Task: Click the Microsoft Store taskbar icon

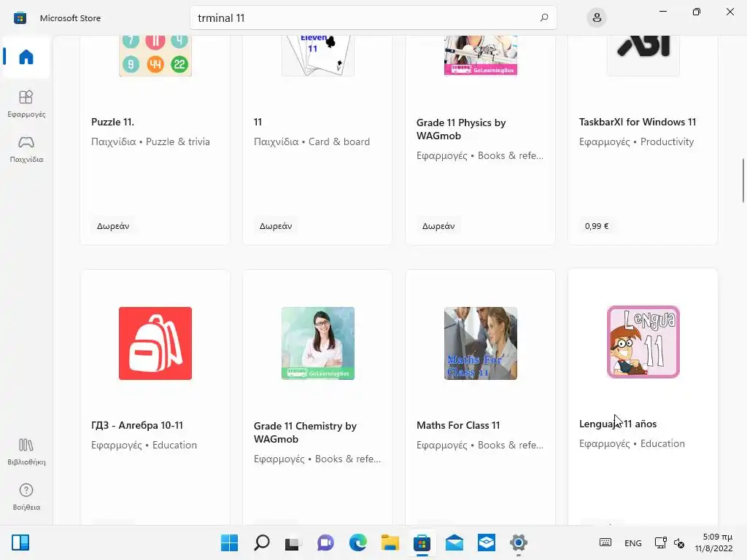Action: (x=422, y=542)
